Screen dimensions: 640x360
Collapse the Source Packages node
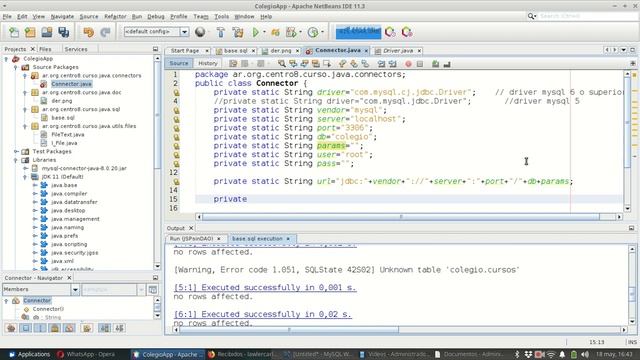16,67
